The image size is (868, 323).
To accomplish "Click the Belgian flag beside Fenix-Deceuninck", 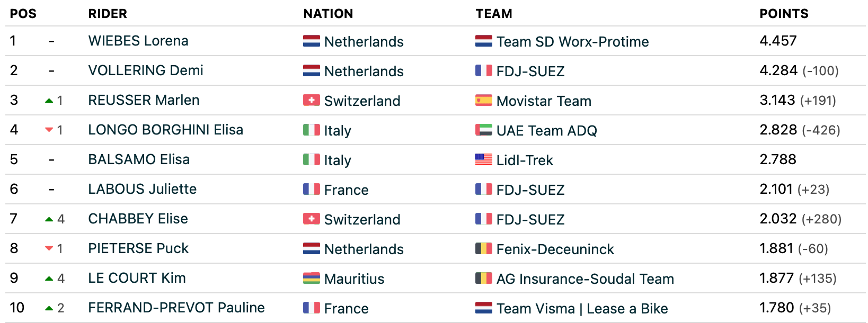I will [x=483, y=248].
